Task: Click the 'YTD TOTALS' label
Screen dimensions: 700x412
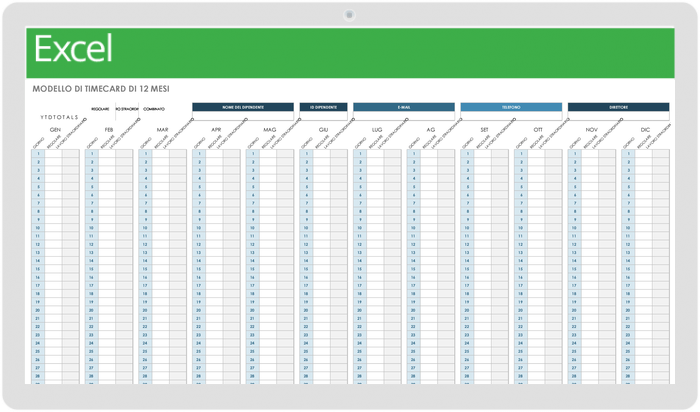Action: click(59, 117)
